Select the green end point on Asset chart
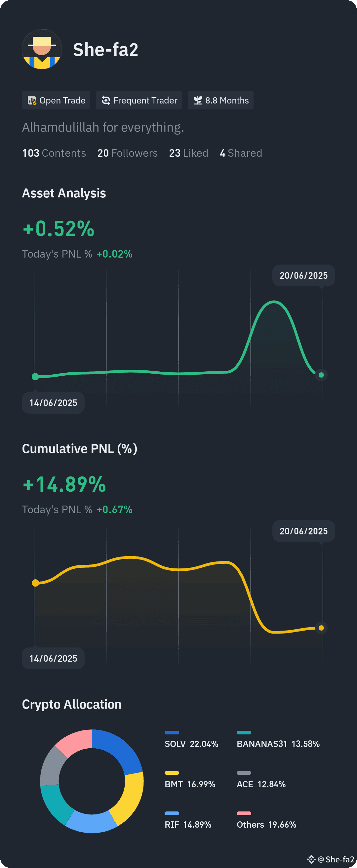Screen dimensions: 357x868 tap(321, 375)
